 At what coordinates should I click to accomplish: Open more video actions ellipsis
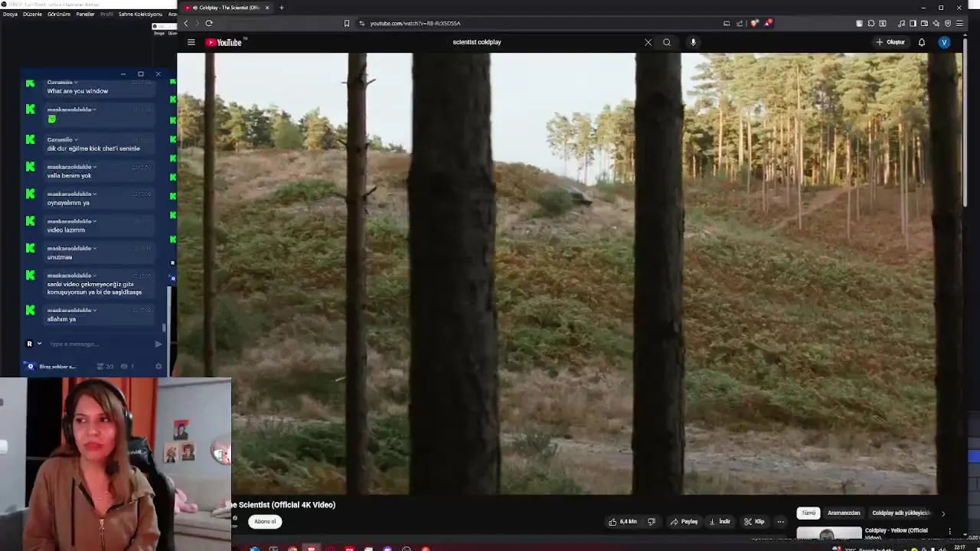point(780,521)
